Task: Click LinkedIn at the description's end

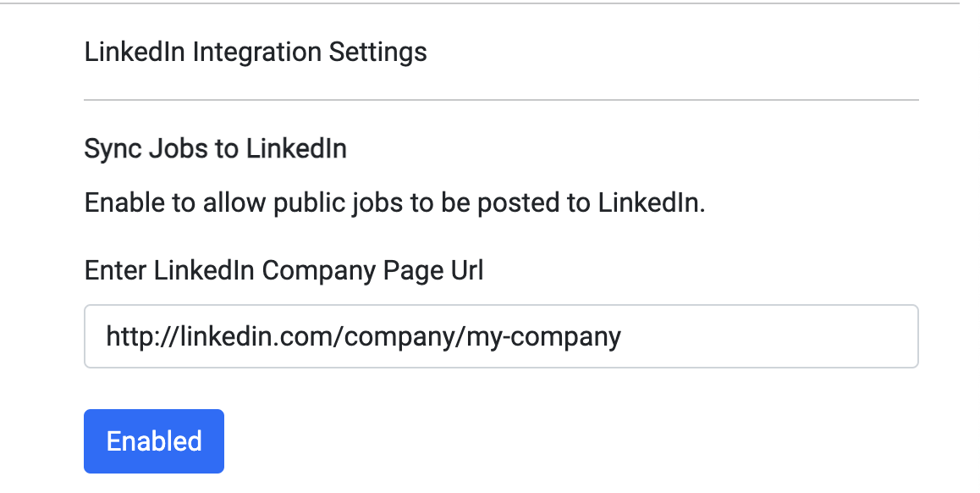Action: (650, 204)
